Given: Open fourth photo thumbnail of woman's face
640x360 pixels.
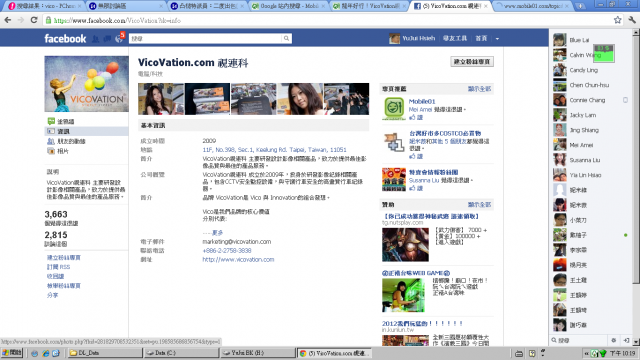Looking at the screenshot, I should pyautogui.click(x=300, y=99).
